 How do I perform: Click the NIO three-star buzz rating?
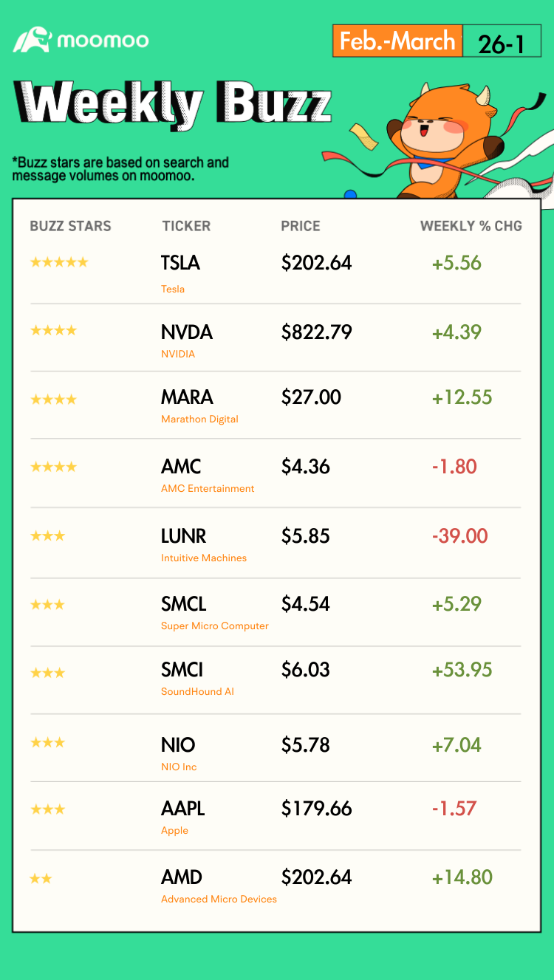47,742
